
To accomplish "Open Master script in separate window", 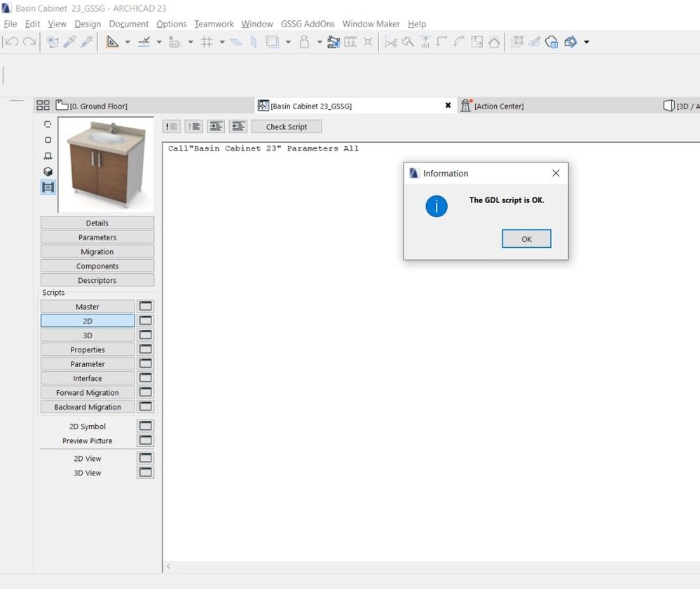I will (x=145, y=306).
